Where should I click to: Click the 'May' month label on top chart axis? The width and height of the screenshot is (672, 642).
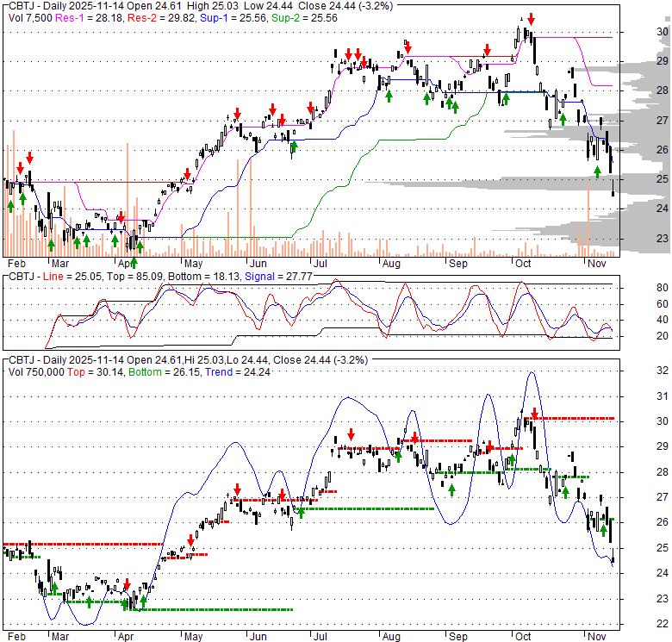(x=193, y=263)
